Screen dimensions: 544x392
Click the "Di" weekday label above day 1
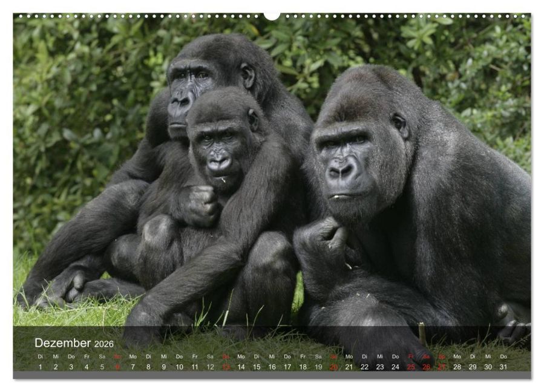41,356
